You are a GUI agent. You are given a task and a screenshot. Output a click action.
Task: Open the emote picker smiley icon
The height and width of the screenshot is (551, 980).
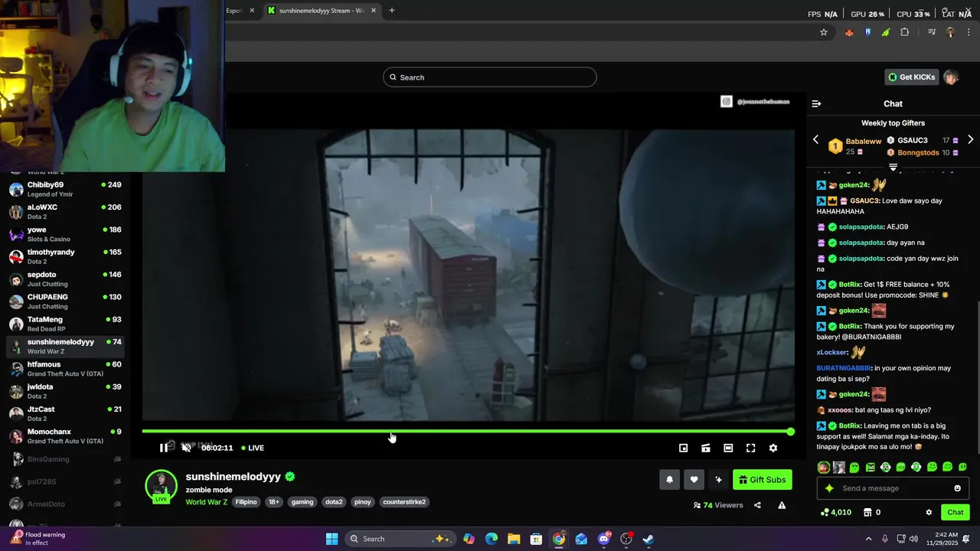coord(957,488)
